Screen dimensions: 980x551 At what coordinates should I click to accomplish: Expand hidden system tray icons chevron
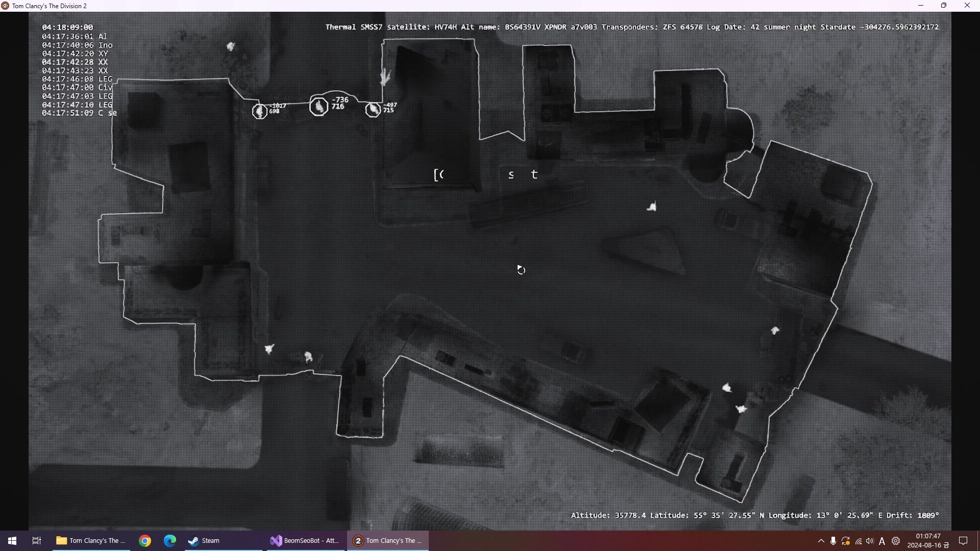point(821,541)
